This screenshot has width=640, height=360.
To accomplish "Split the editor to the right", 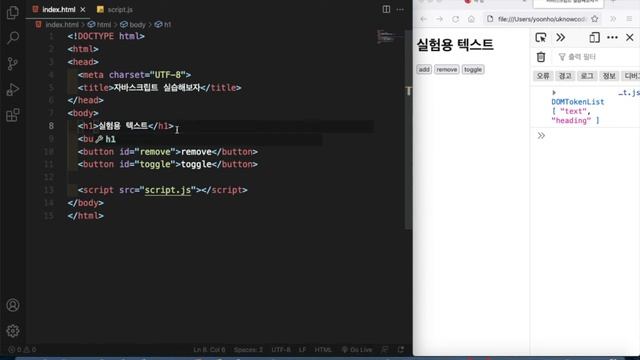I will pyautogui.click(x=386, y=9).
